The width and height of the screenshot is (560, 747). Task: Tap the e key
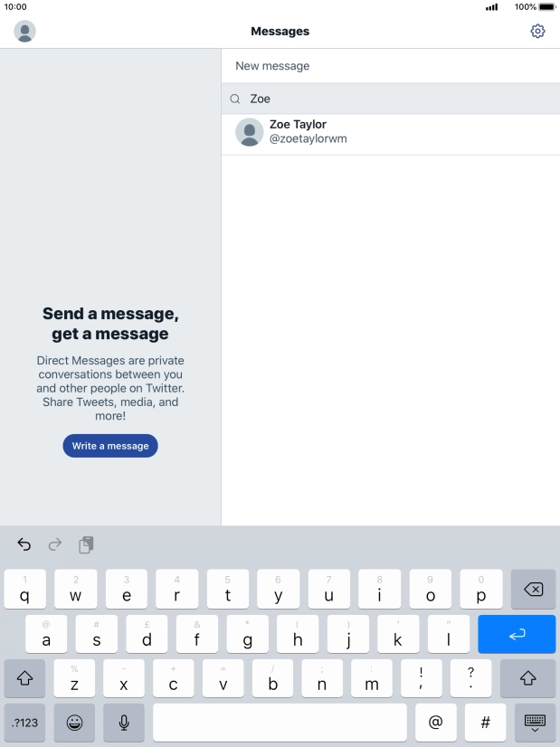[127, 589]
